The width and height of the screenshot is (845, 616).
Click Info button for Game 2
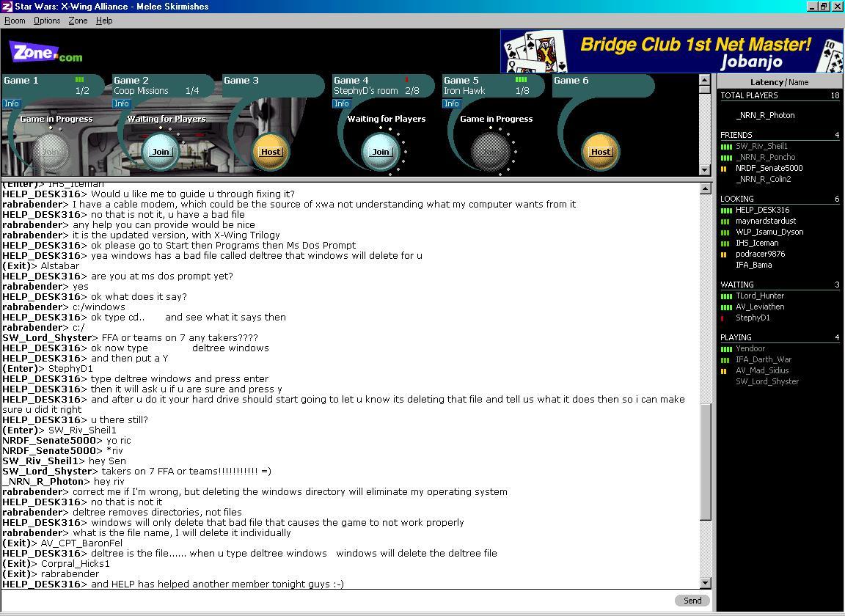121,103
